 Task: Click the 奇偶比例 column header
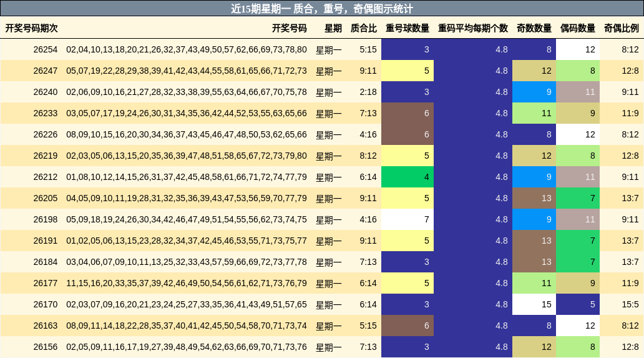pyautogui.click(x=622, y=28)
